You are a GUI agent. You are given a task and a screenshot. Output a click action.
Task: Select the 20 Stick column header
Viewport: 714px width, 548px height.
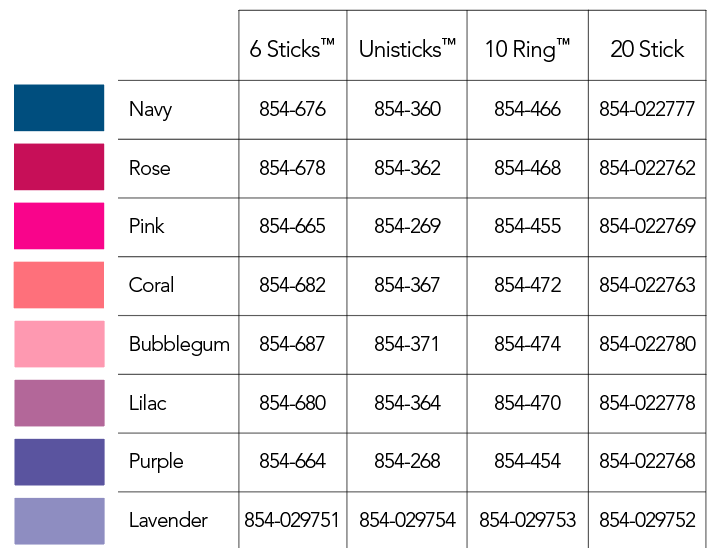[647, 49]
